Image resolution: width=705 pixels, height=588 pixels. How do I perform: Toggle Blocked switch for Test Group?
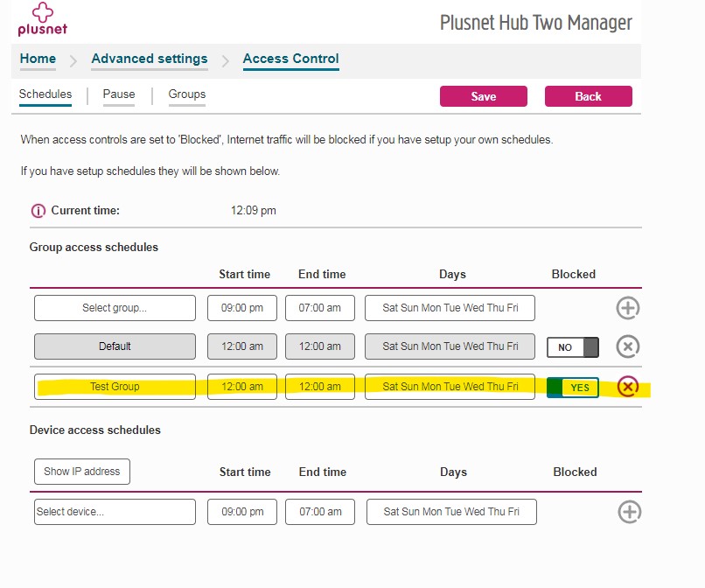[x=573, y=387]
